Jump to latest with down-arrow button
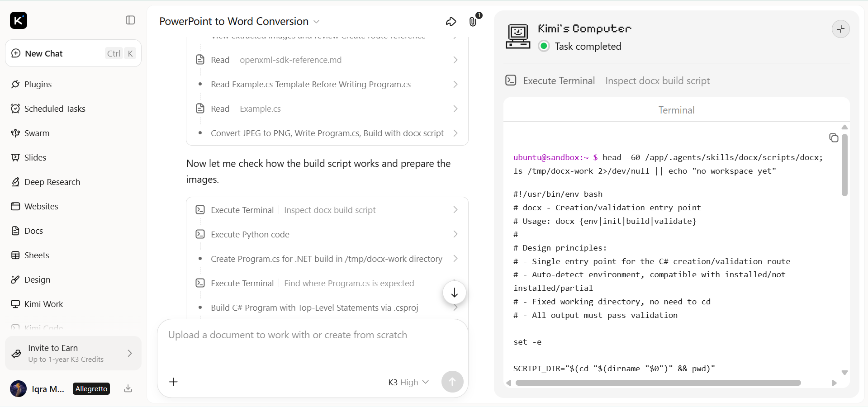Image resolution: width=868 pixels, height=407 pixels. coord(455,293)
